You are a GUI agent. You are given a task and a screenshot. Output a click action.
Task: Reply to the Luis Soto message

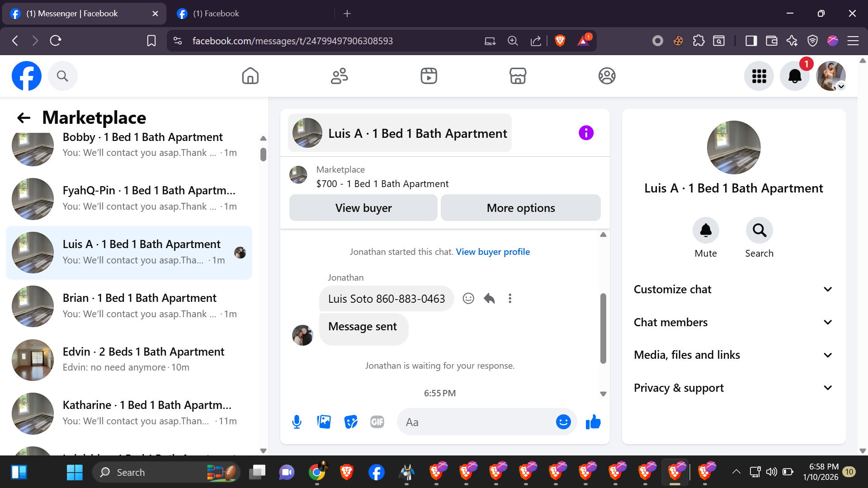pyautogui.click(x=489, y=299)
